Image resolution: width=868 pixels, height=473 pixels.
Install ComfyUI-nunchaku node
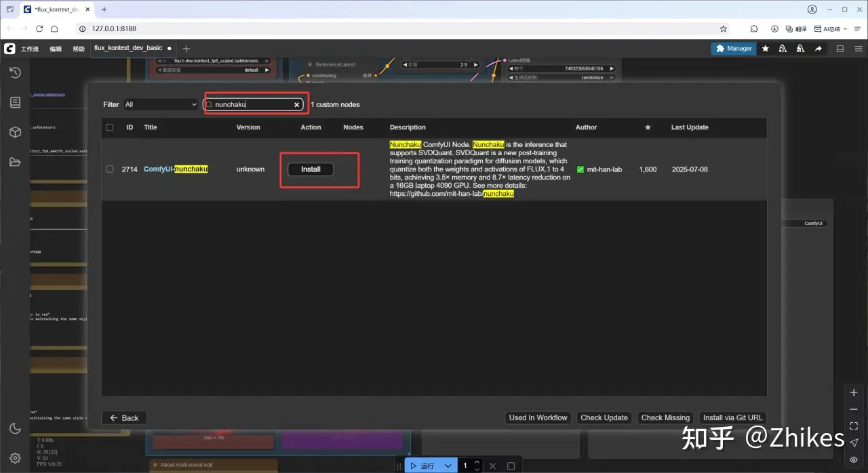(311, 169)
